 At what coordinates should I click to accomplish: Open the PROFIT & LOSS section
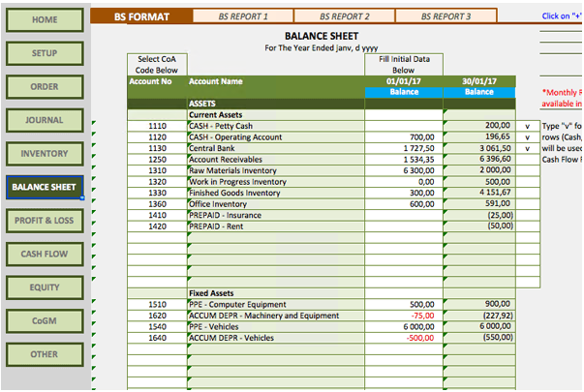[45, 221]
